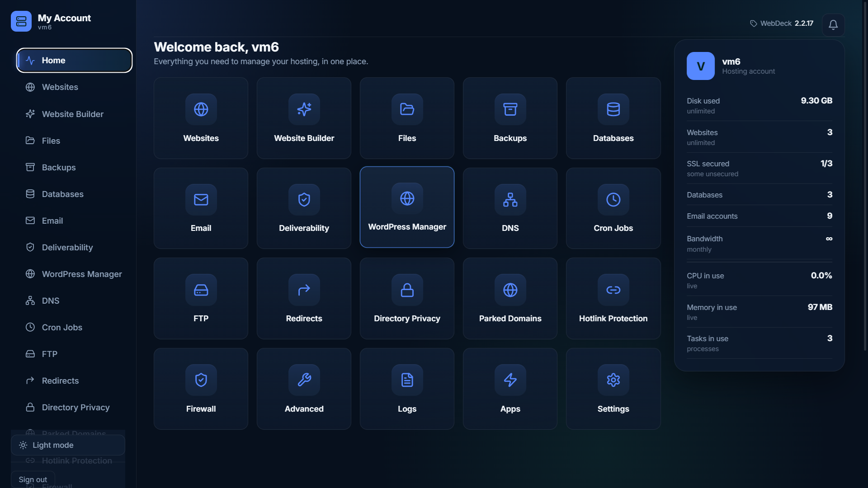Open the Files folder card
Viewport: 868px width, 488px height.
(x=407, y=118)
